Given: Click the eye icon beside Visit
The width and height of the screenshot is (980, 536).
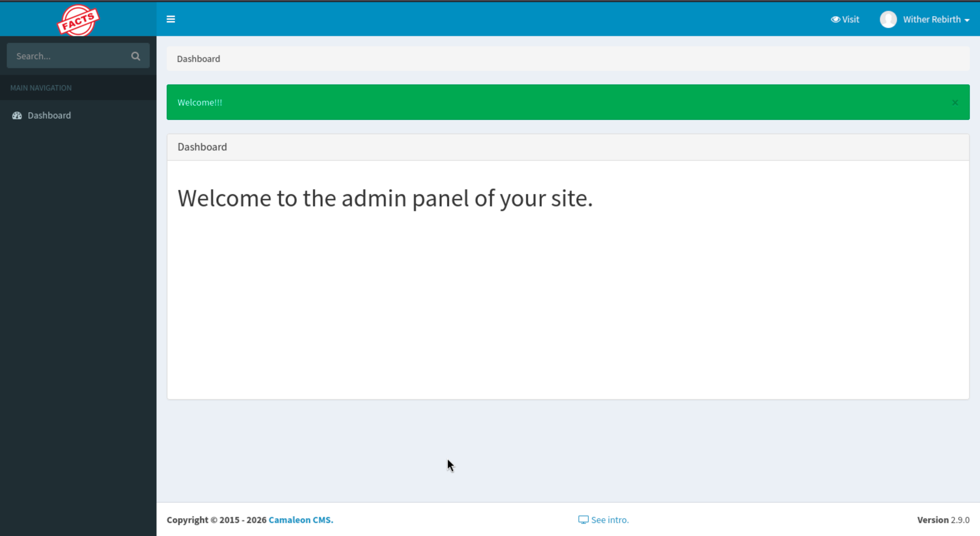Looking at the screenshot, I should point(835,19).
